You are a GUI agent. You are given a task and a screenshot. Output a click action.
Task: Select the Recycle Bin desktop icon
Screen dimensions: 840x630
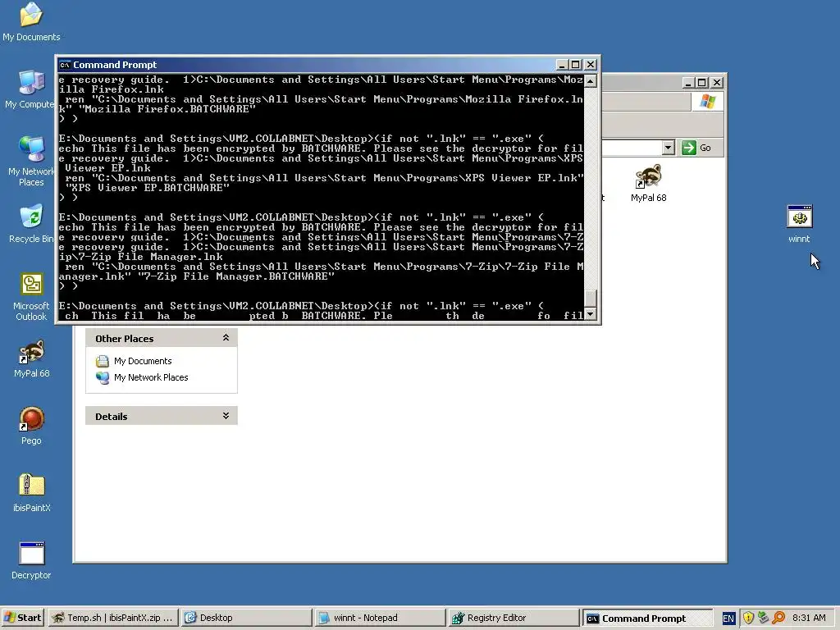pyautogui.click(x=31, y=223)
